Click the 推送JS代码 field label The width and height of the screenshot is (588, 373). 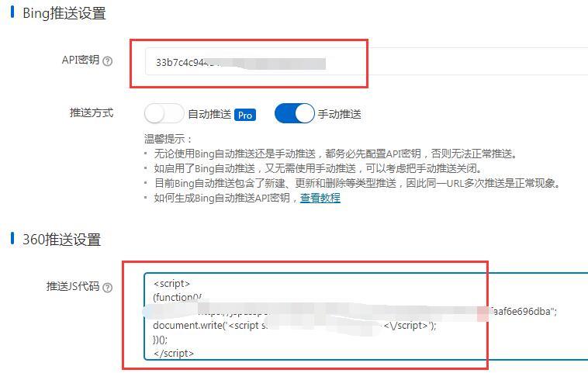tap(73, 286)
